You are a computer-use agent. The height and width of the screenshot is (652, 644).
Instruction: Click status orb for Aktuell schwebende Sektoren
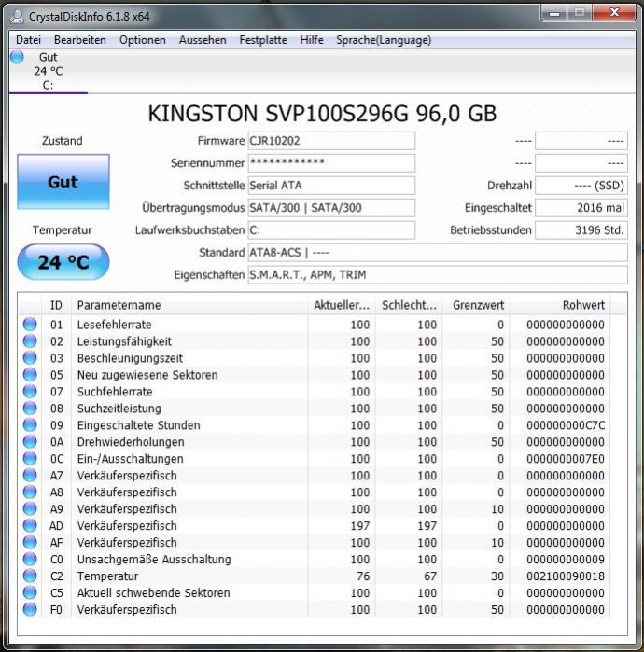pyautogui.click(x=30, y=592)
